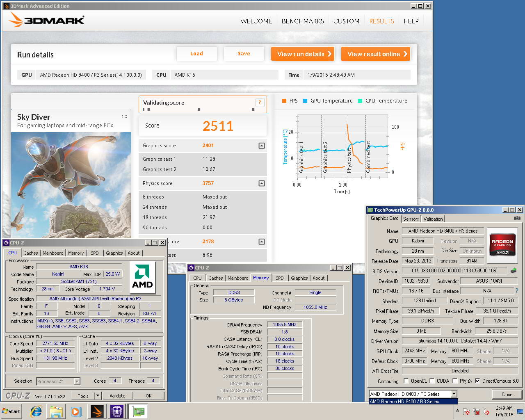Click the muted speaker tray icon
The height and width of the screenshot is (420, 525).
(x=486, y=411)
